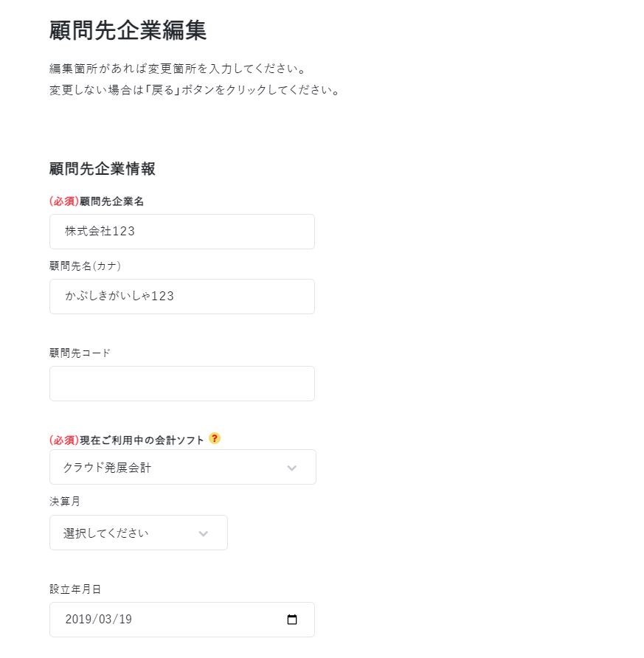The width and height of the screenshot is (644, 658).
Task: Select the month 03 in the date field
Action: point(105,619)
